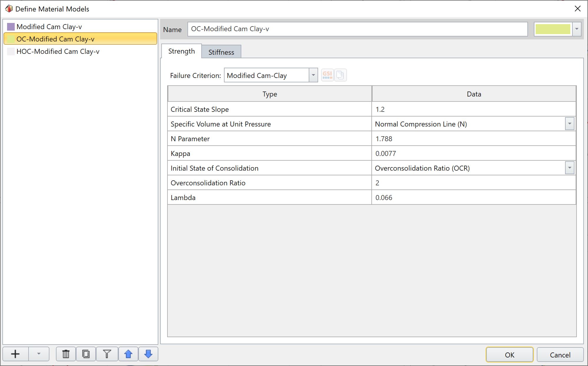
Task: Select the Strength tab
Action: tap(181, 51)
